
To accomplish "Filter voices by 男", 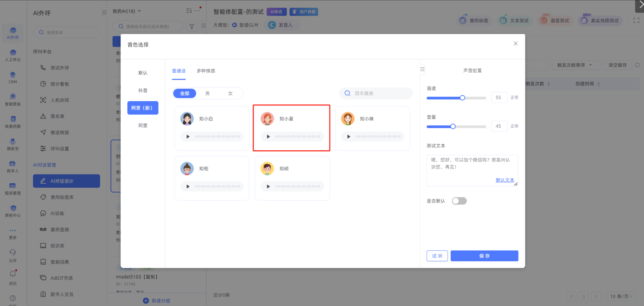I will point(207,94).
